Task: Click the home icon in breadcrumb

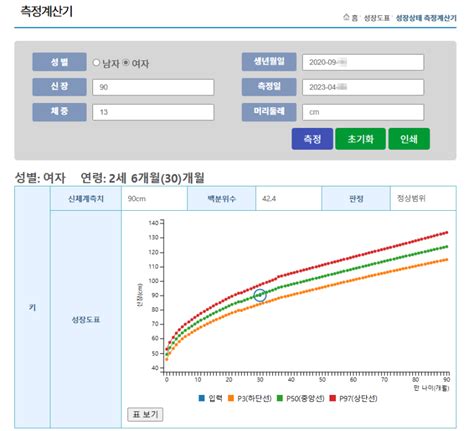Action: [x=346, y=17]
